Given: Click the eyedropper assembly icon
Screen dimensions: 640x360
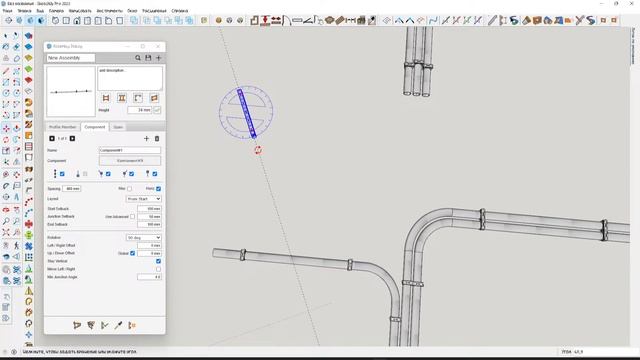Looking at the screenshot, I should pos(118,325).
